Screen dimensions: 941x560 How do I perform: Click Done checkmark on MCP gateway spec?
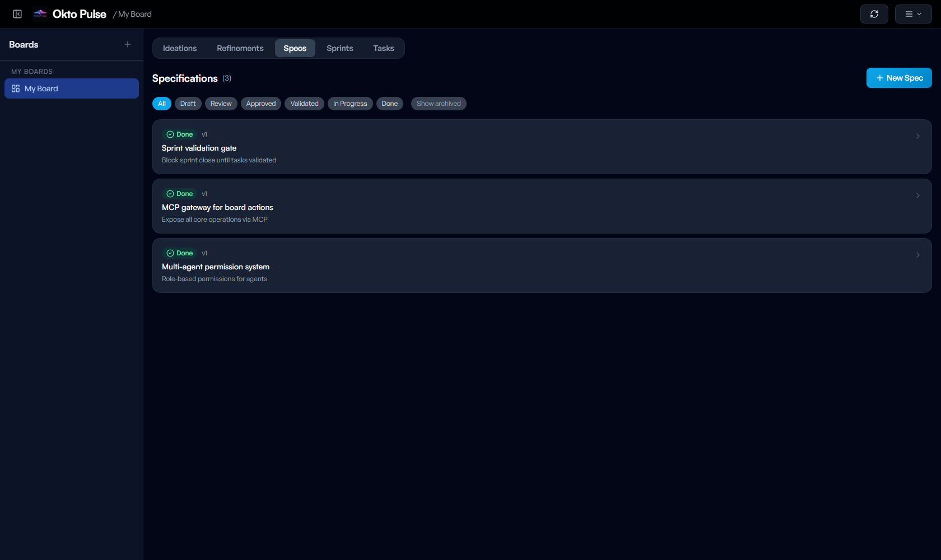[x=170, y=194]
